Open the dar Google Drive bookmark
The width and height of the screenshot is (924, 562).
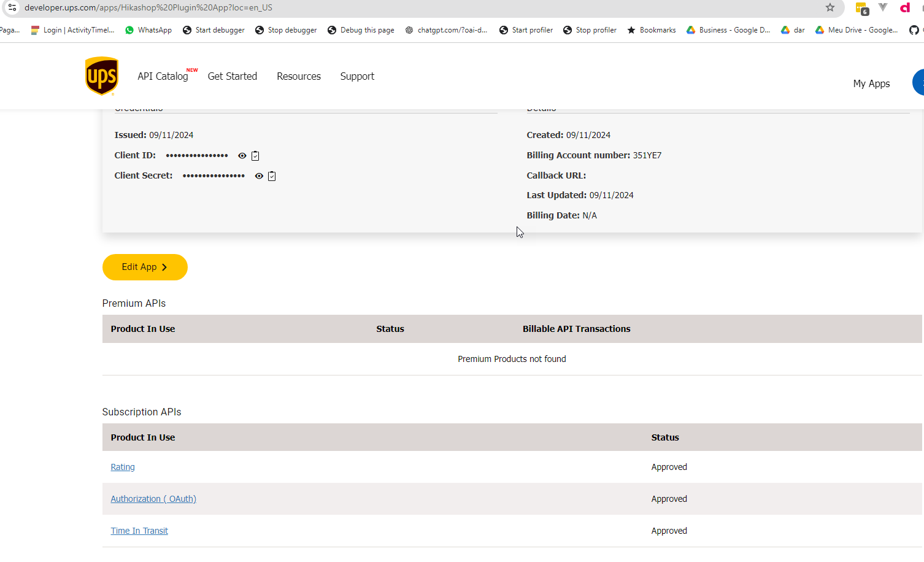point(793,30)
